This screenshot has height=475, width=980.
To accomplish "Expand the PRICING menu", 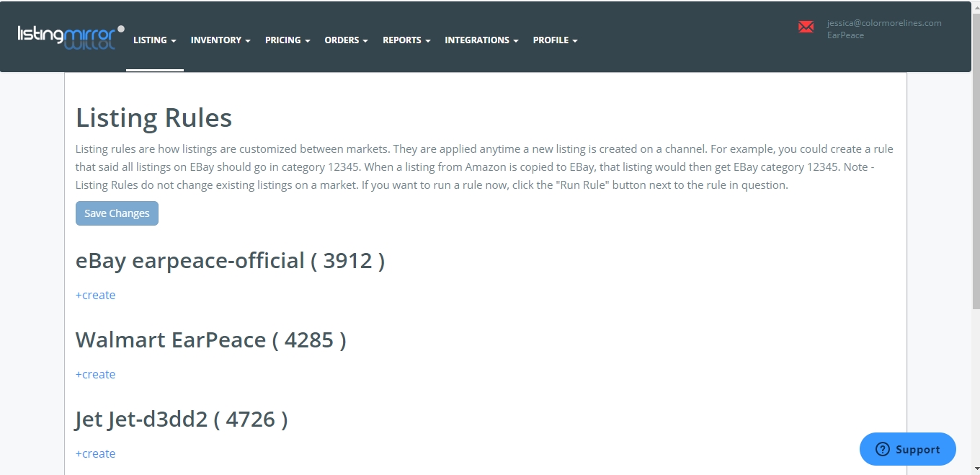I will [287, 40].
